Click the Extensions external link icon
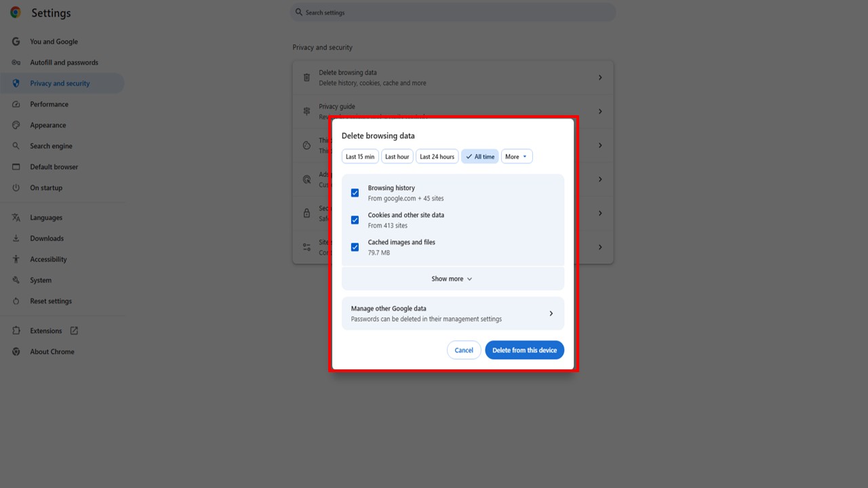The height and width of the screenshot is (488, 868). (74, 331)
